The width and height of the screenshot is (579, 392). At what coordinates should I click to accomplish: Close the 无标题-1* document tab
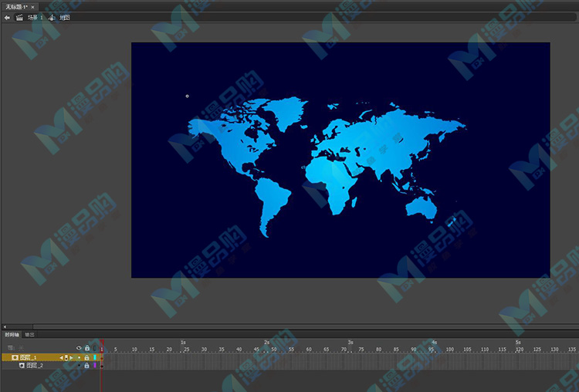32,7
